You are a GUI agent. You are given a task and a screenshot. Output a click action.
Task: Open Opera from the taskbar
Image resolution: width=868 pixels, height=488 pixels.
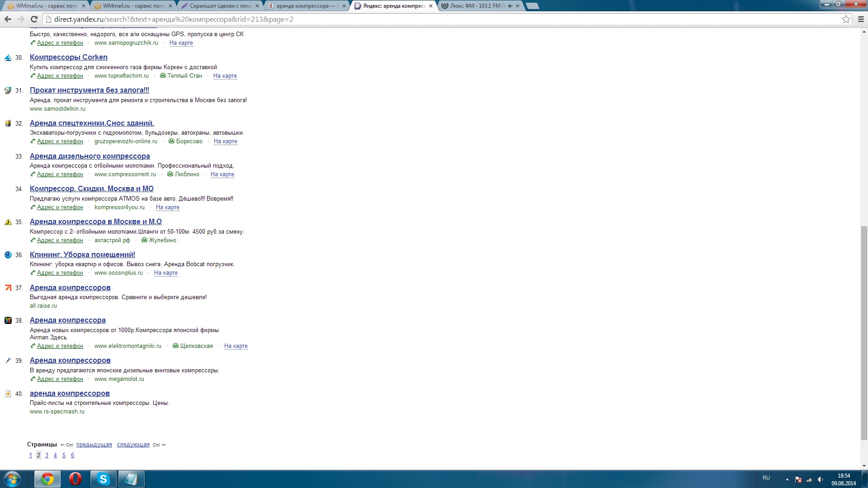pyautogui.click(x=75, y=479)
